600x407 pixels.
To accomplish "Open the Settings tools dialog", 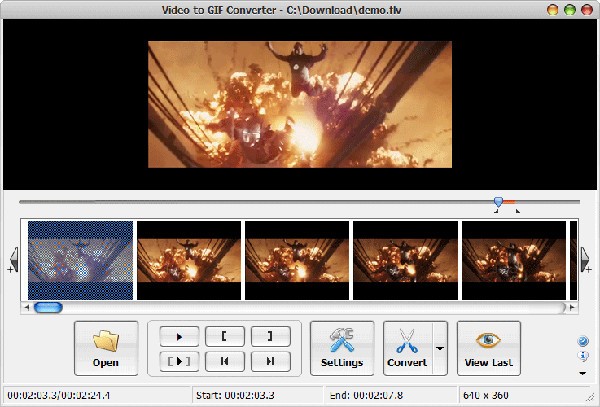I will tap(342, 348).
